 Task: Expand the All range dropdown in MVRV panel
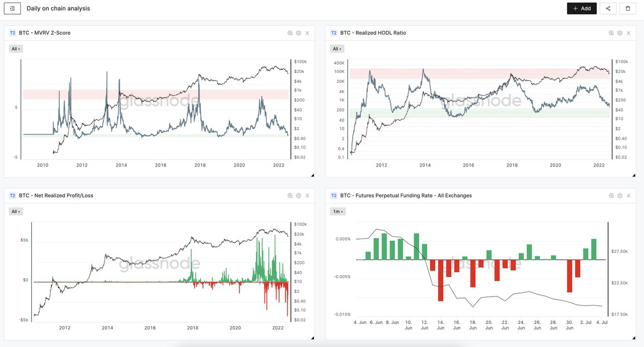16,49
